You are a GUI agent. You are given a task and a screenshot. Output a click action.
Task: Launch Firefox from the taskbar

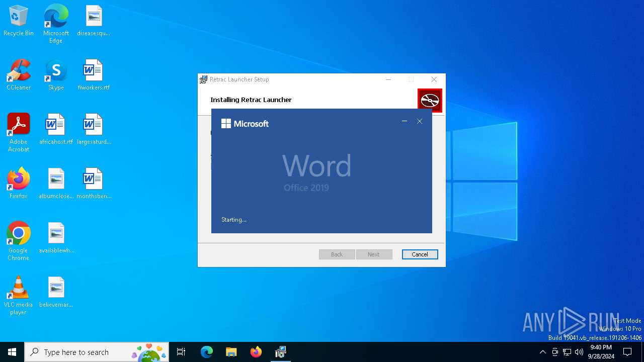[x=256, y=352]
